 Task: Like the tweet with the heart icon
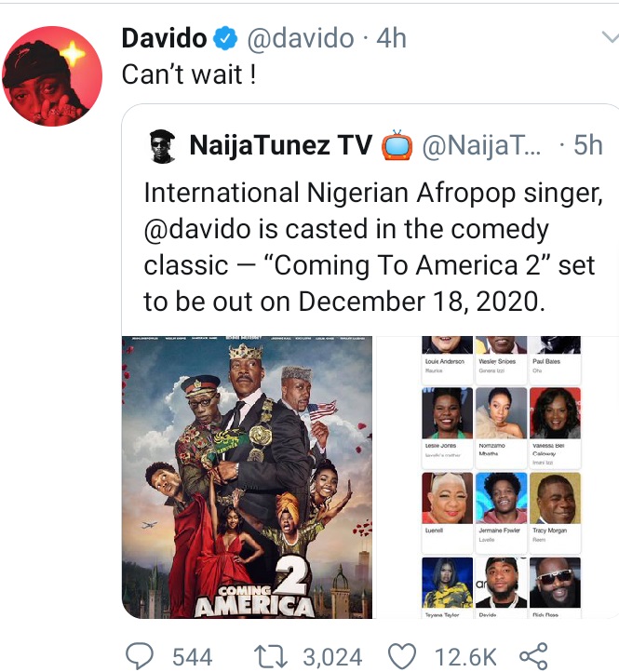(x=400, y=656)
